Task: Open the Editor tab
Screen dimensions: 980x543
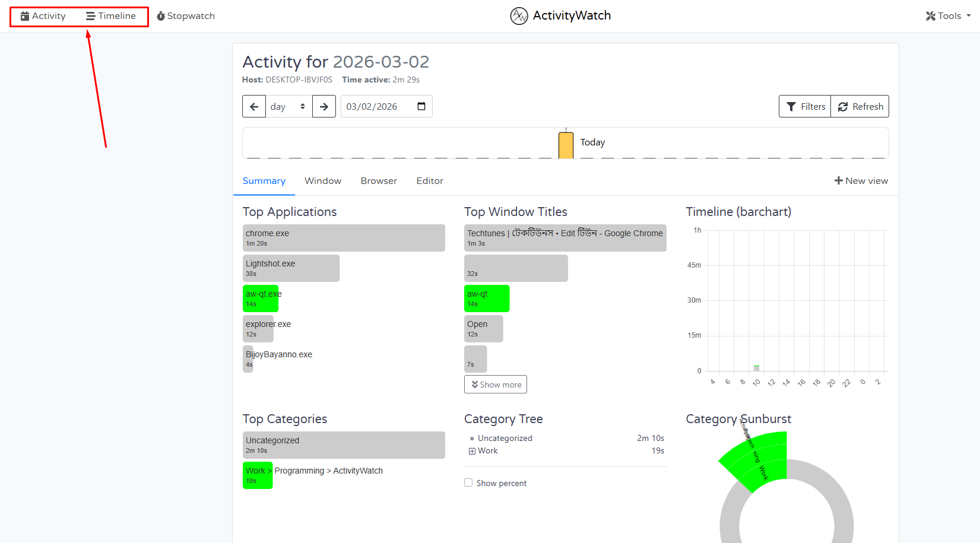Action: [x=430, y=181]
